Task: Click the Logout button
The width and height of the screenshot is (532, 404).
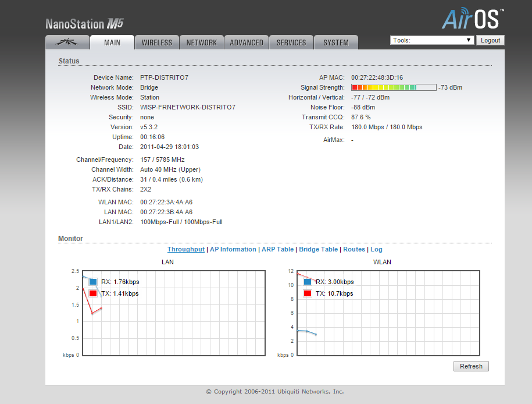Action: (x=490, y=40)
